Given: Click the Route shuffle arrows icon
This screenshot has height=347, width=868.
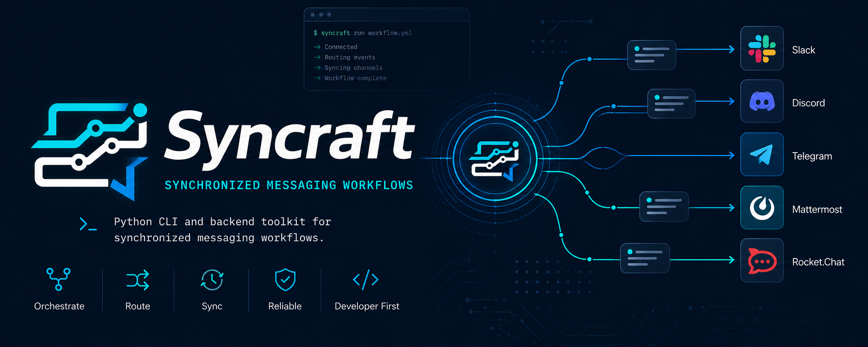Looking at the screenshot, I should tap(138, 280).
